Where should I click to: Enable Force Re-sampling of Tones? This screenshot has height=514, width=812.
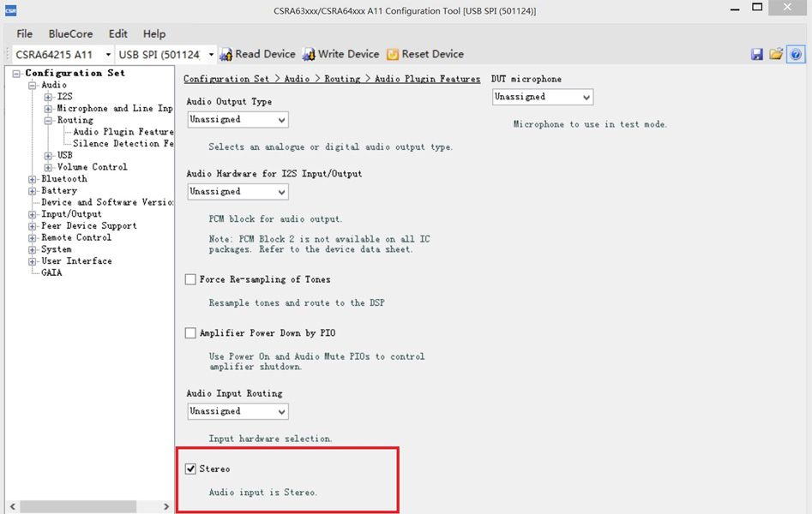click(191, 280)
